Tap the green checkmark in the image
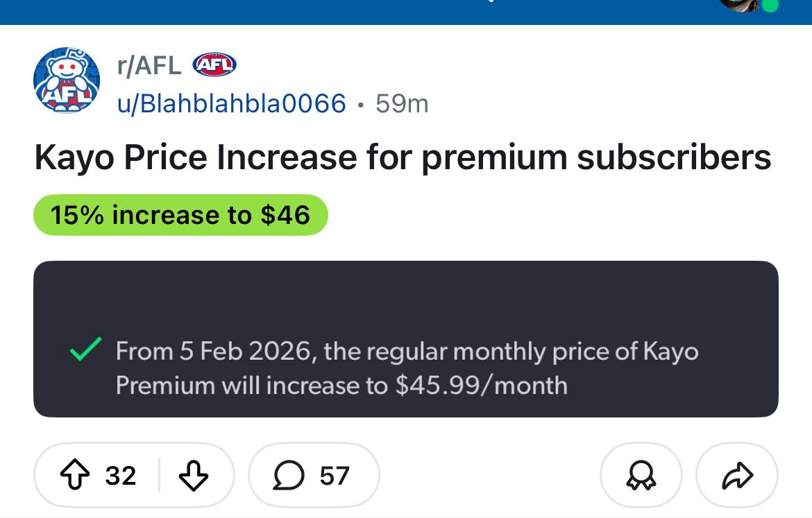 [x=86, y=351]
